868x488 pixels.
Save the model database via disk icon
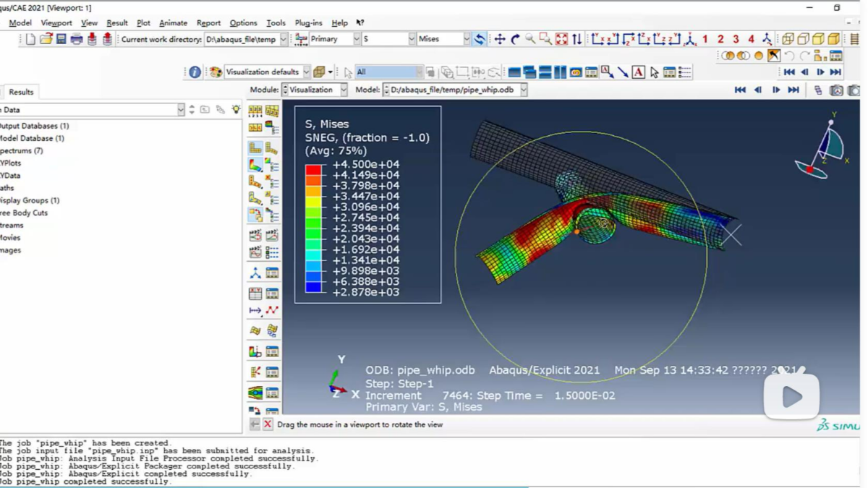point(61,39)
